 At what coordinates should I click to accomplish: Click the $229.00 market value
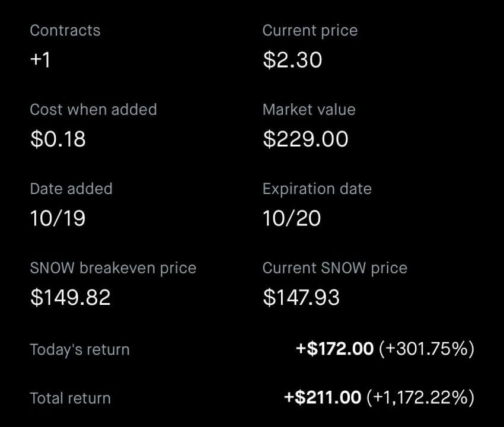[305, 139]
